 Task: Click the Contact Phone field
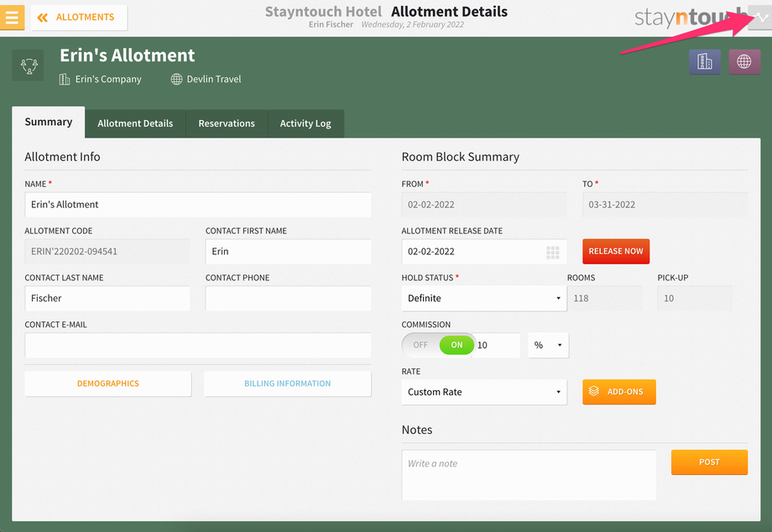click(288, 298)
